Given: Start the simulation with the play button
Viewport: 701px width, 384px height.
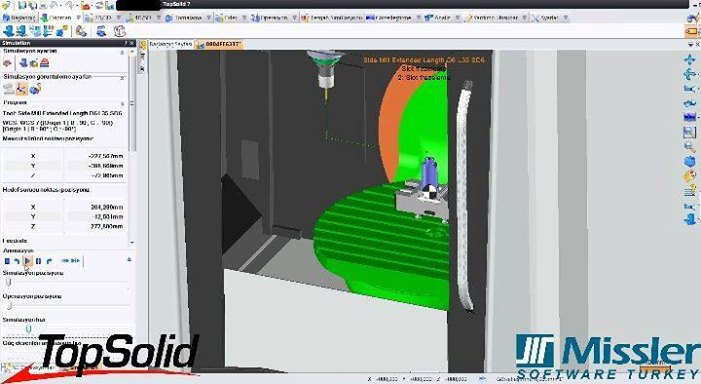Looking at the screenshot, I should (x=28, y=261).
